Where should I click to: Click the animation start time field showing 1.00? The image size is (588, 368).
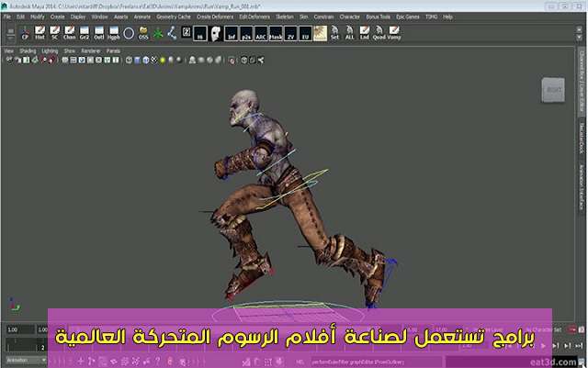[x=20, y=329]
